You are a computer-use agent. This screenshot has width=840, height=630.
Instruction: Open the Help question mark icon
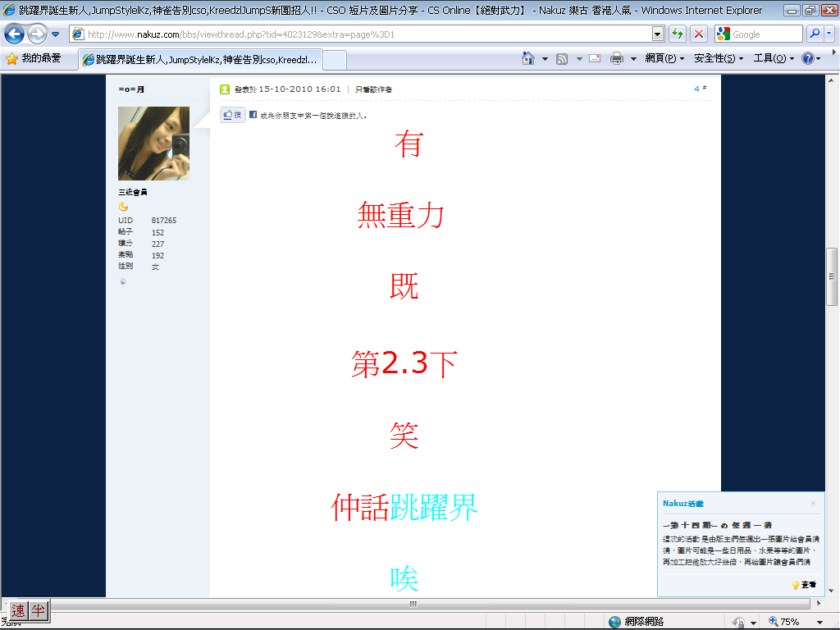(x=807, y=59)
